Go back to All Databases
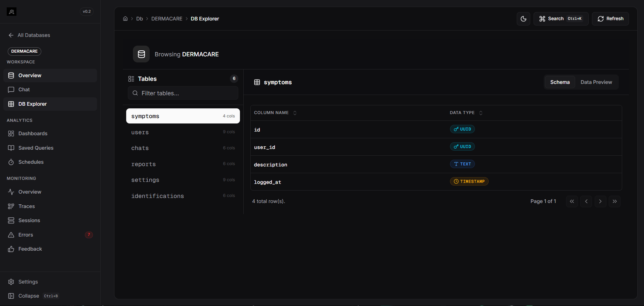Viewport: 644px width, 306px height. pyautogui.click(x=29, y=35)
